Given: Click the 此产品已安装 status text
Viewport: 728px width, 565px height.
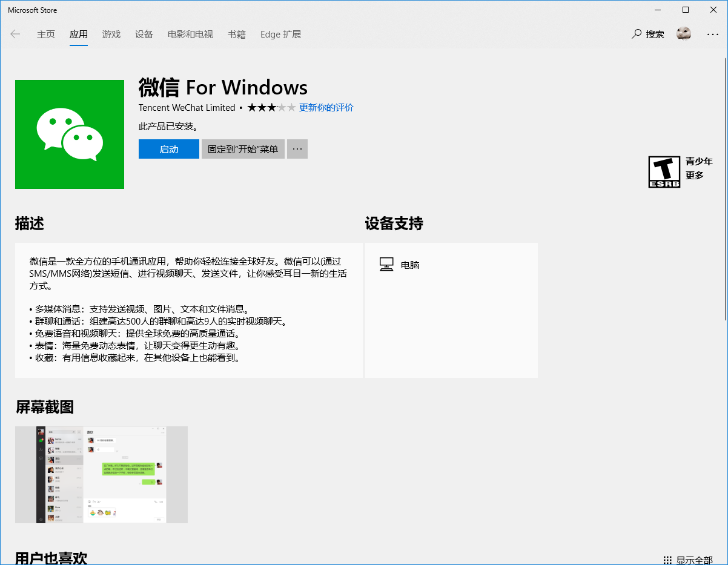Looking at the screenshot, I should point(168,127).
